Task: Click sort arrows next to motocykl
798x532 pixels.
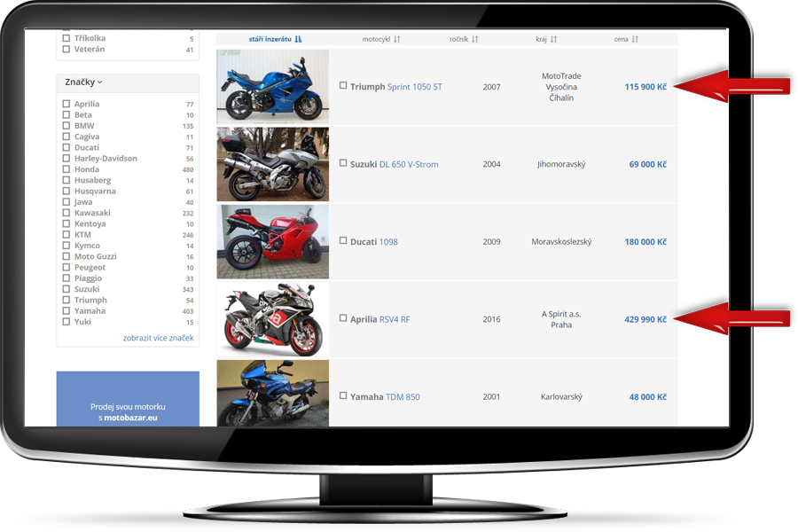Action: 397,39
